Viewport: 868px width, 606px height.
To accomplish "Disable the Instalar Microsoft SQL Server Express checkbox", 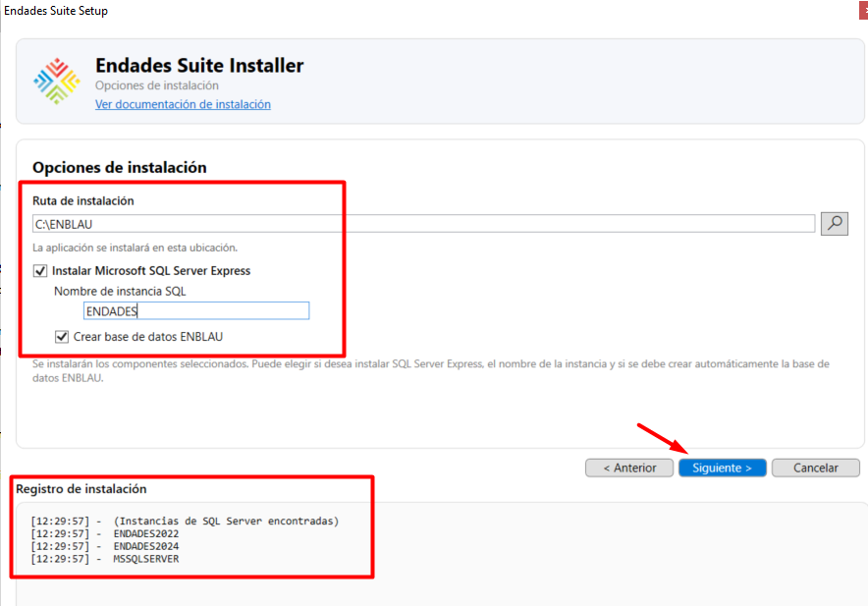I will click(x=40, y=270).
